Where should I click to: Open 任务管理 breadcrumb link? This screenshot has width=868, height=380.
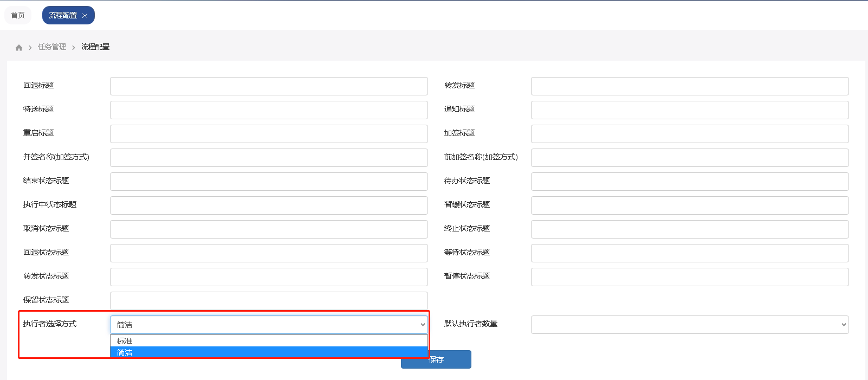coord(52,47)
